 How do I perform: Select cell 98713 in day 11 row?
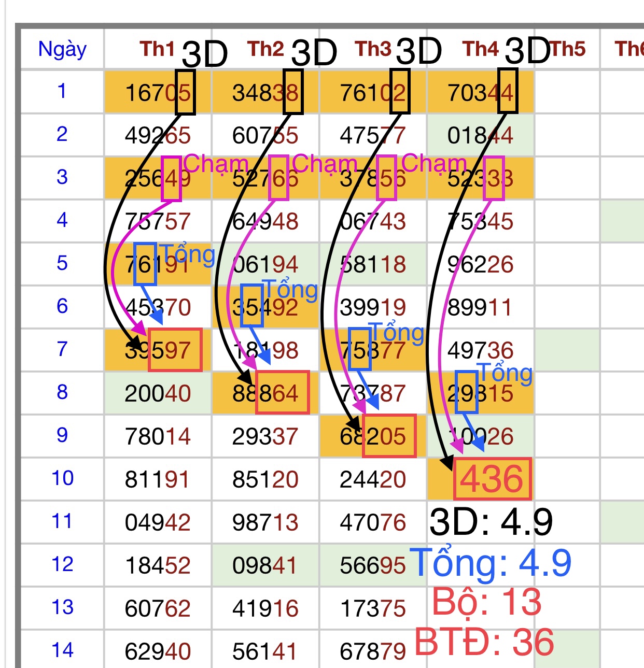coord(265,522)
